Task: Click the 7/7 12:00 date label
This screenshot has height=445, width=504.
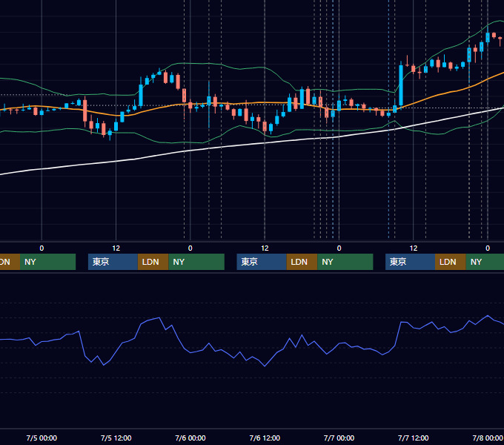Action: click(x=413, y=438)
